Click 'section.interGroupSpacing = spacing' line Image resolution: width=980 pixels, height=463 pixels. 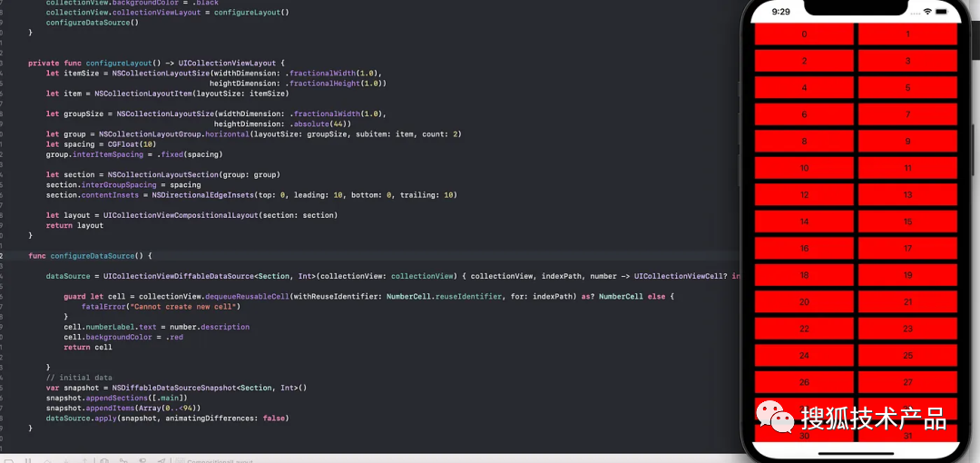[123, 185]
